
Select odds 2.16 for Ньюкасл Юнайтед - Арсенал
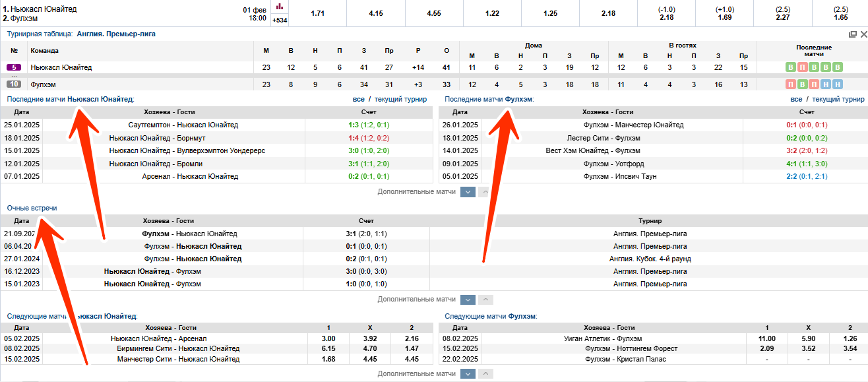(411, 338)
